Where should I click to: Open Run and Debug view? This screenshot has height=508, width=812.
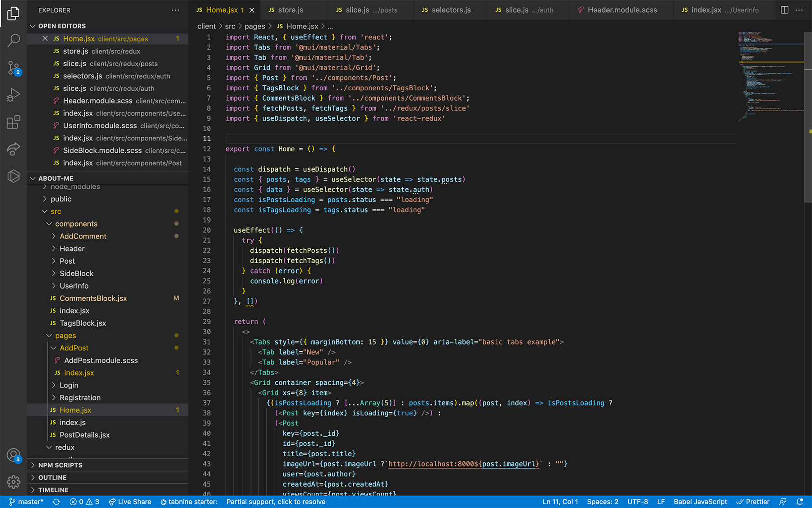[14, 95]
